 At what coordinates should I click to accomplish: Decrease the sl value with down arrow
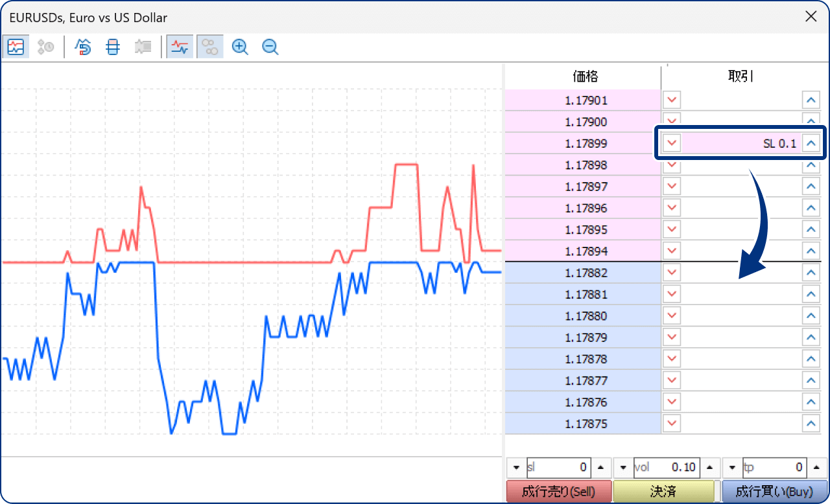pyautogui.click(x=516, y=468)
